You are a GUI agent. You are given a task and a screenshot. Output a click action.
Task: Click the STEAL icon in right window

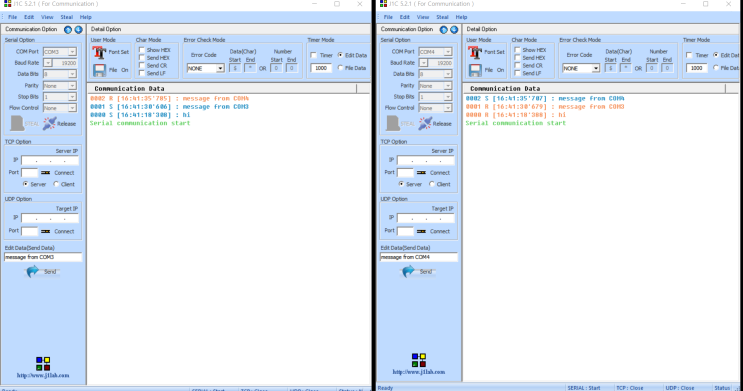click(x=393, y=123)
